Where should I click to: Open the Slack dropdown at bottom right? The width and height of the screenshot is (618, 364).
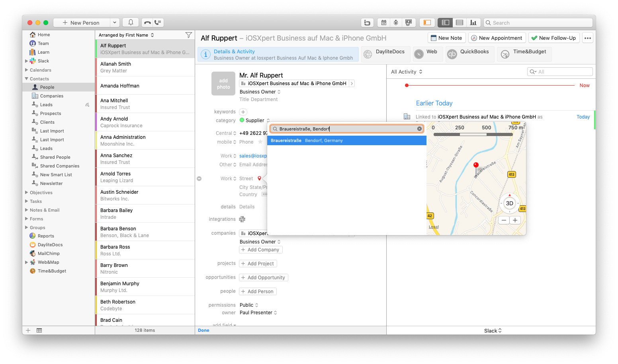click(x=493, y=331)
